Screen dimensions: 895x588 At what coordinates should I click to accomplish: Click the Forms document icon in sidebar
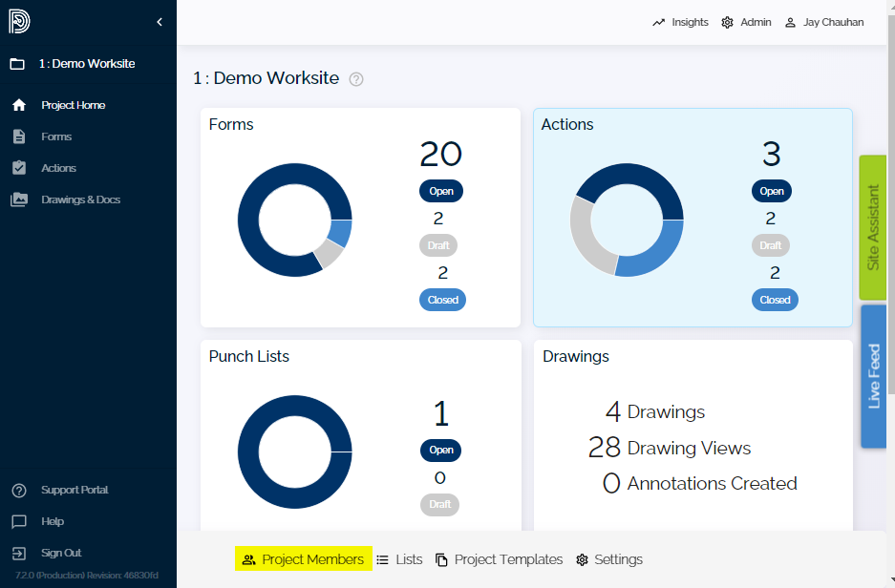[19, 136]
